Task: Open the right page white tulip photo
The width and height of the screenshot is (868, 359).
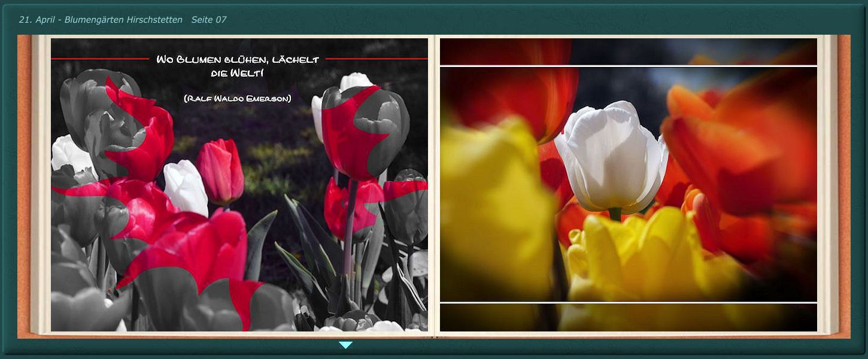Action: (629, 185)
